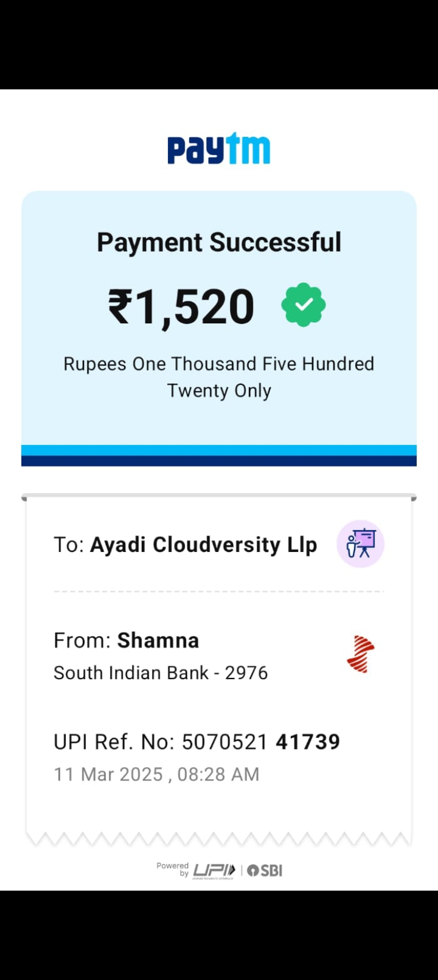
Task: Tap the "Payment Successful" heading
Action: coord(219,242)
